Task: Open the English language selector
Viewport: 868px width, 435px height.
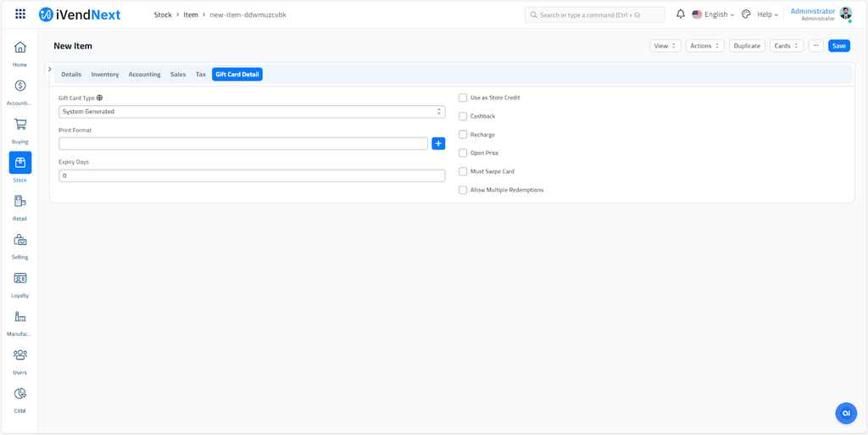Action: tap(713, 14)
